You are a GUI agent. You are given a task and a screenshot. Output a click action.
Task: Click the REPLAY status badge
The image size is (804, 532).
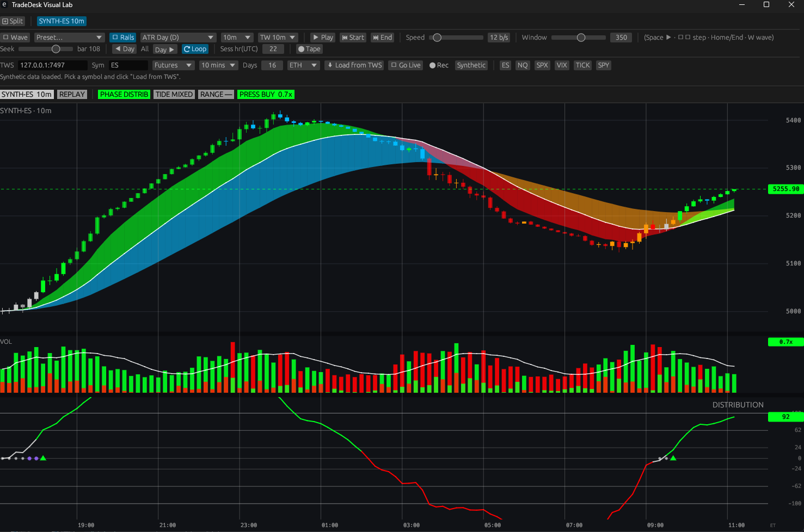click(x=72, y=95)
